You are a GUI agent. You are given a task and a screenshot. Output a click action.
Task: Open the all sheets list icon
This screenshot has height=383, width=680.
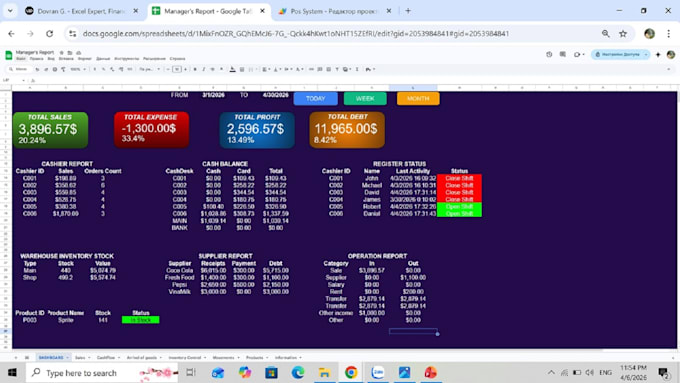(27, 357)
